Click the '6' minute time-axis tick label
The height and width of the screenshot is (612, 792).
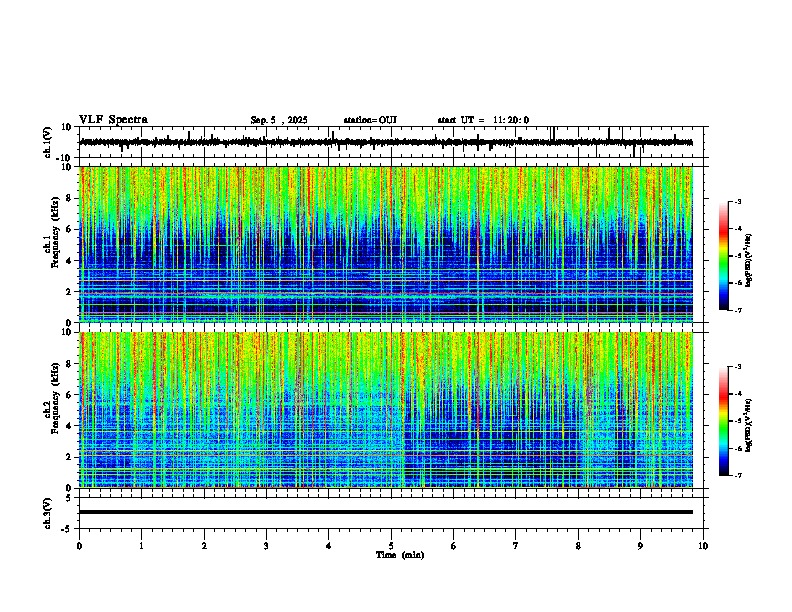(454, 546)
